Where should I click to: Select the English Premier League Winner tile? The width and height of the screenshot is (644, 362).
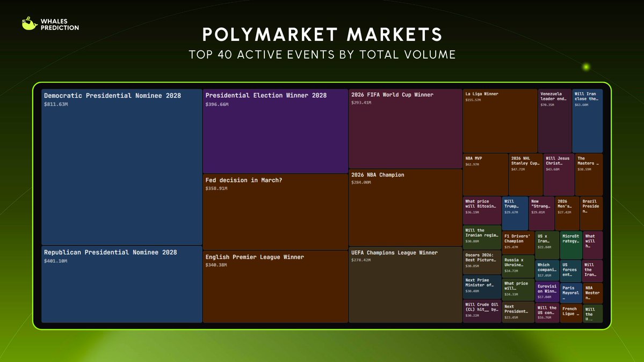click(275, 287)
